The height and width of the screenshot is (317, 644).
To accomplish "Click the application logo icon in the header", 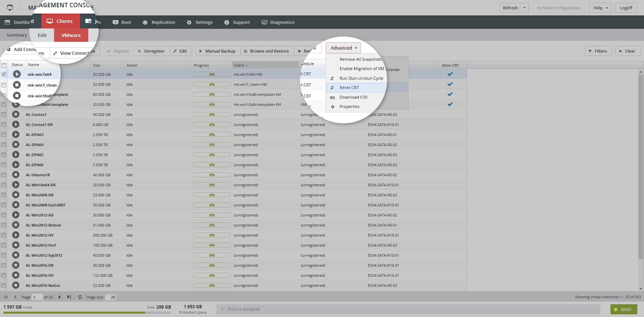I will coord(10,7).
